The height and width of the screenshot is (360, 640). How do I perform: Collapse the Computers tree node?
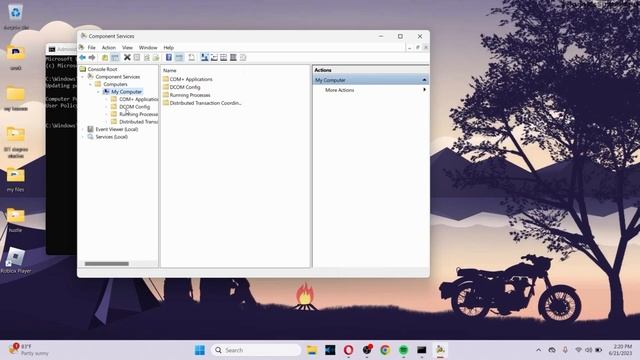click(x=91, y=84)
